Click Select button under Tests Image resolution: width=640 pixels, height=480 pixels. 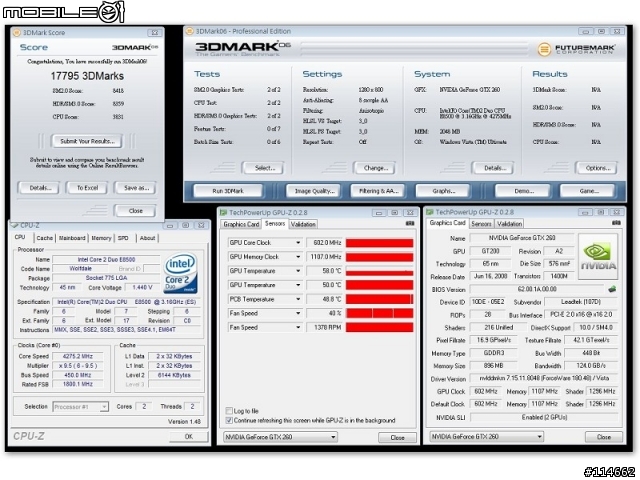(x=264, y=168)
